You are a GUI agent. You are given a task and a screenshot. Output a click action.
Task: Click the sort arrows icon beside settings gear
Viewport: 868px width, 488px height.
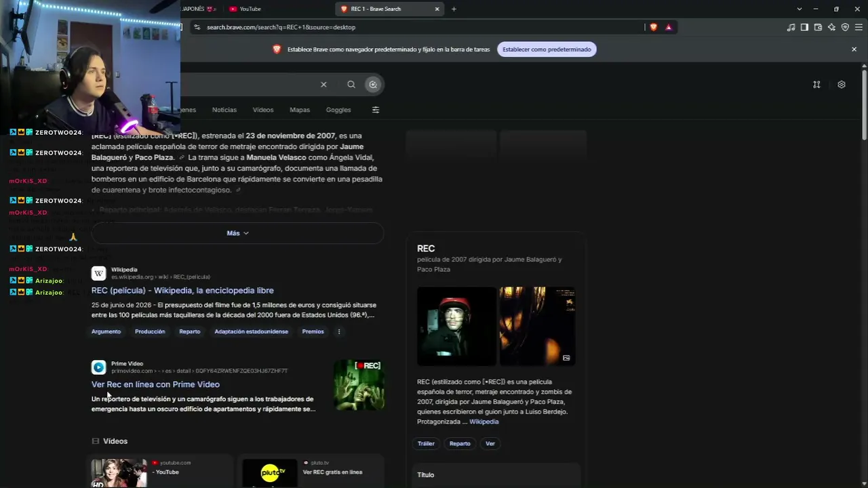coord(816,85)
